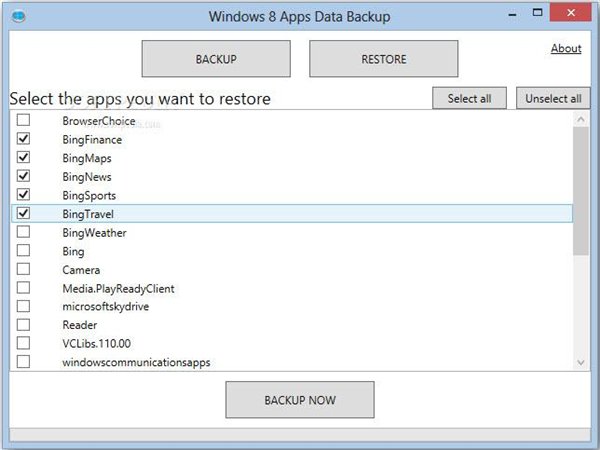This screenshot has width=600, height=450.
Task: Uncheck the BingFinance checkbox
Action: [24, 139]
